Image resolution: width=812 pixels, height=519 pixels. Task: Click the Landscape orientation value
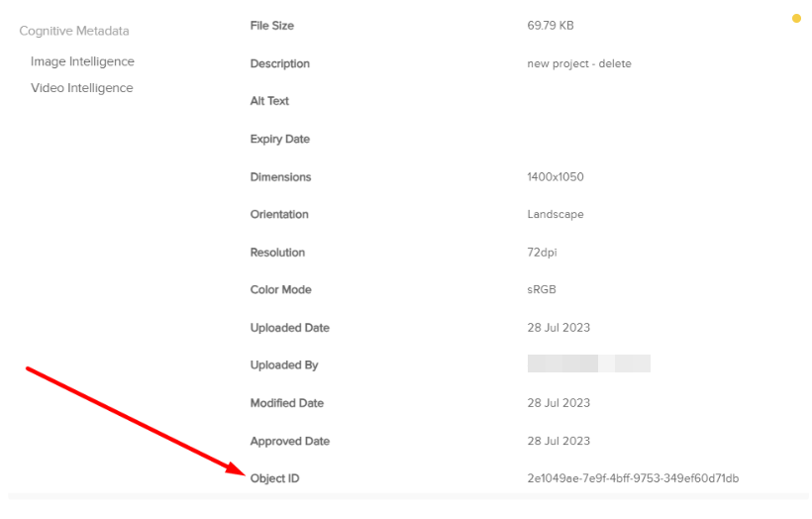click(556, 214)
